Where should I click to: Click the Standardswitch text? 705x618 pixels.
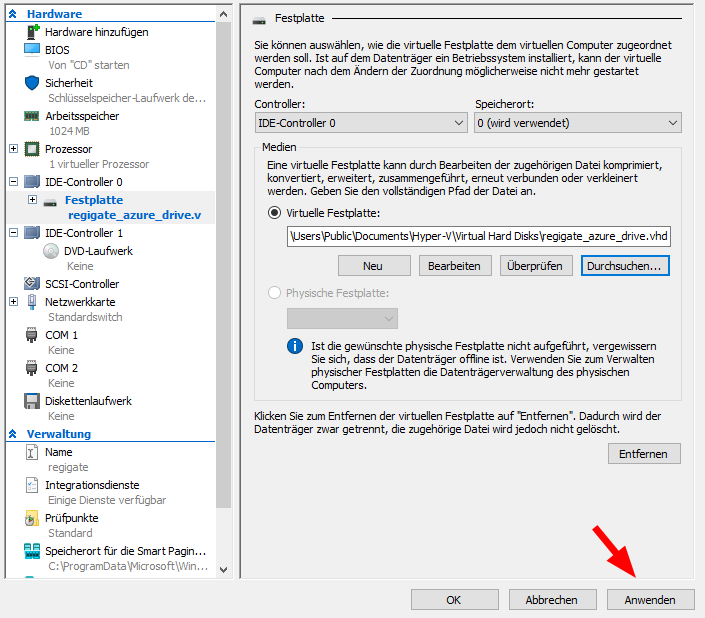tap(85, 317)
